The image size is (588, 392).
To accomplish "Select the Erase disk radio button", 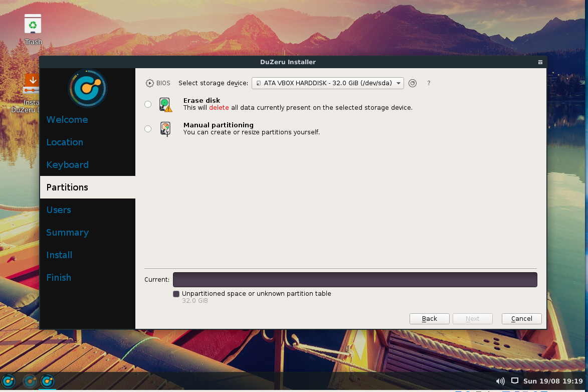I will 148,104.
